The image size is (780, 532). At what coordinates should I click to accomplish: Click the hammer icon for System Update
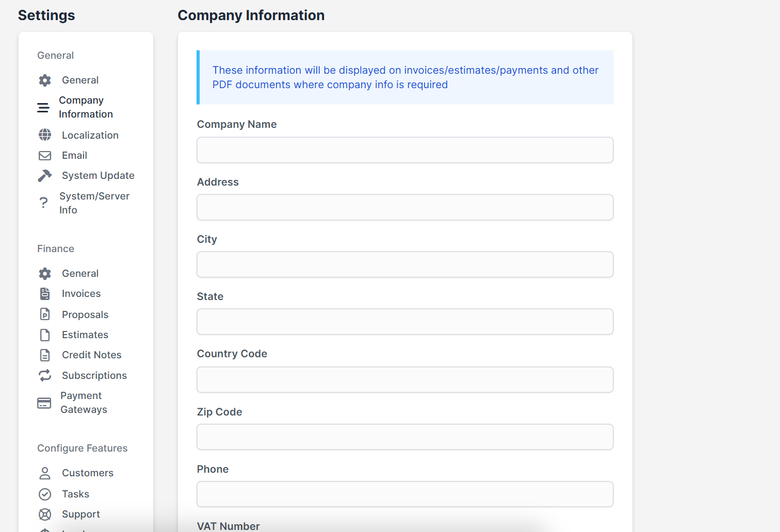pos(45,176)
